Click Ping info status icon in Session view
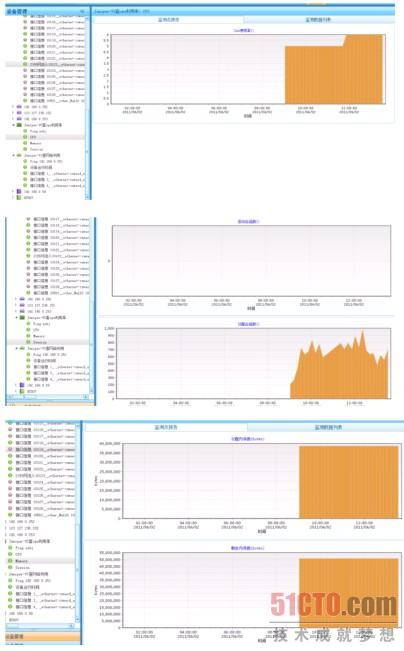Viewport: 404px width, 651px height. coord(28,324)
